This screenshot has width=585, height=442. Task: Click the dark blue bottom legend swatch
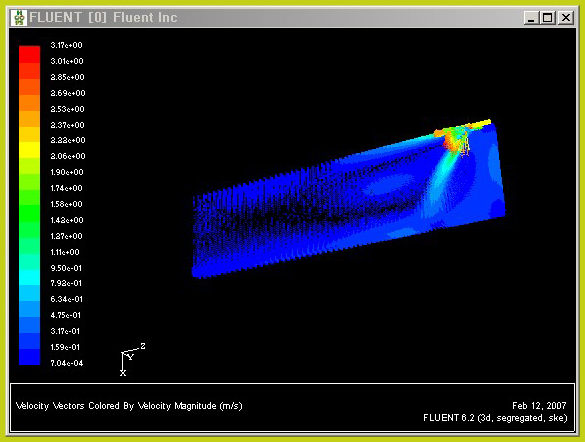(x=29, y=357)
